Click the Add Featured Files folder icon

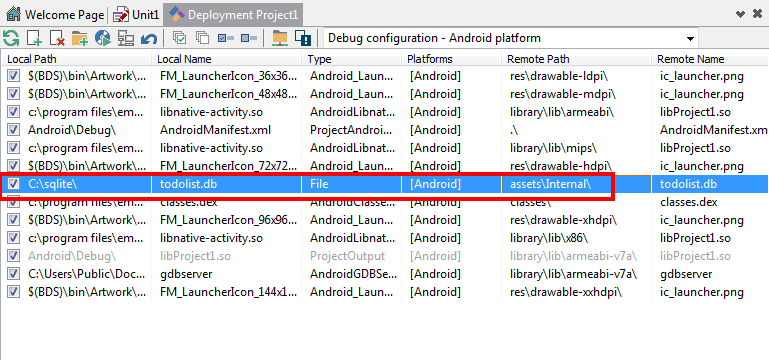click(80, 38)
